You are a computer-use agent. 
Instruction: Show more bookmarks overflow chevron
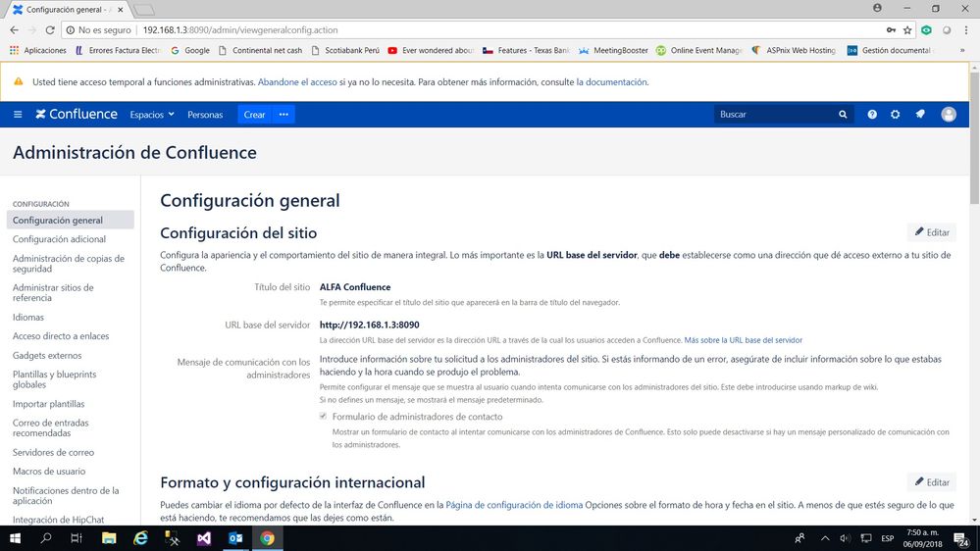962,51
